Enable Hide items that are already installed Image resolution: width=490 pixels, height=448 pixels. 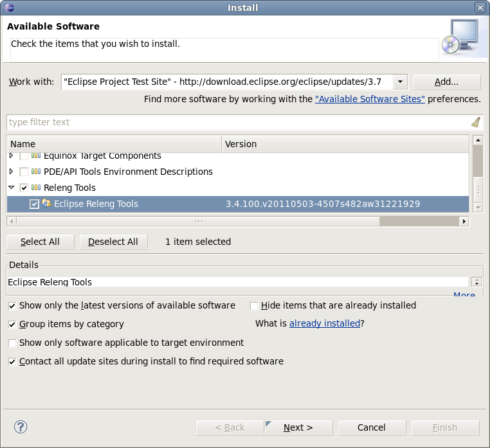254,306
